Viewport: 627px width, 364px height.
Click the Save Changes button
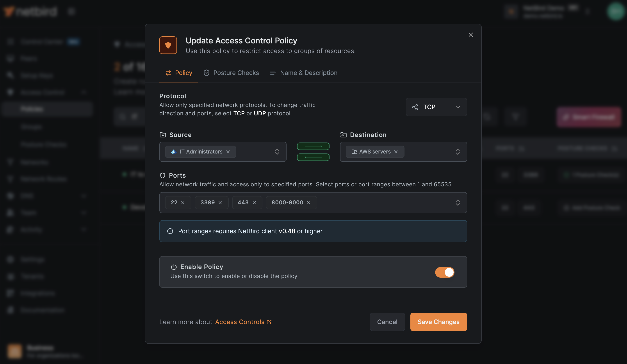pyautogui.click(x=438, y=322)
